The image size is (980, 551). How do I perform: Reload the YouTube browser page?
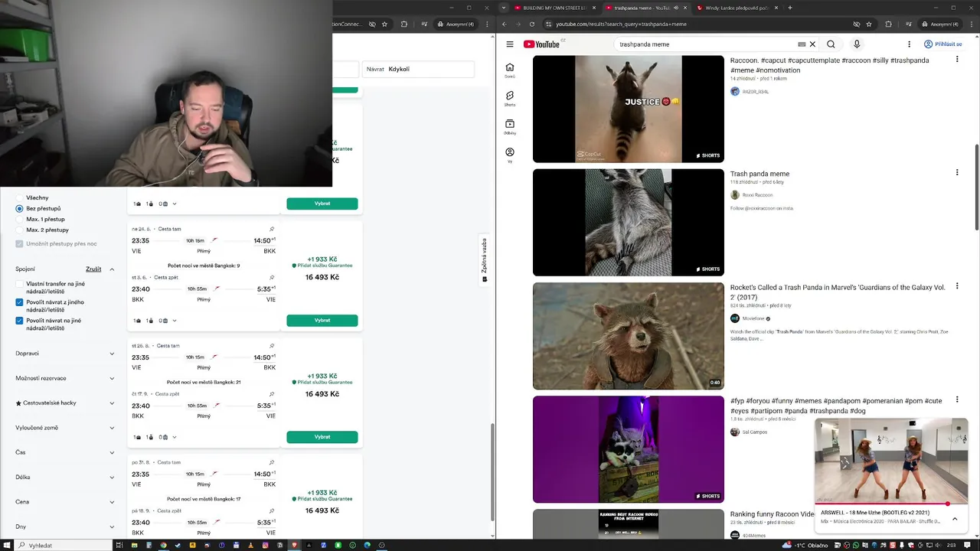(532, 24)
